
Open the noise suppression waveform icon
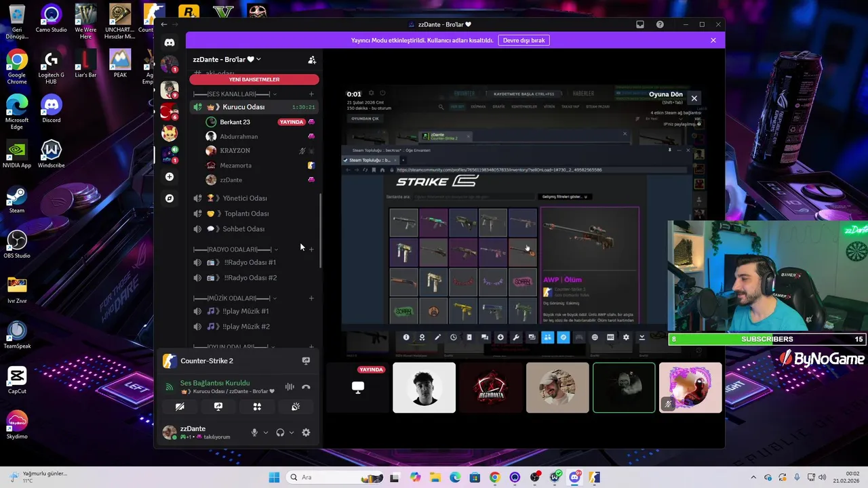[290, 387]
